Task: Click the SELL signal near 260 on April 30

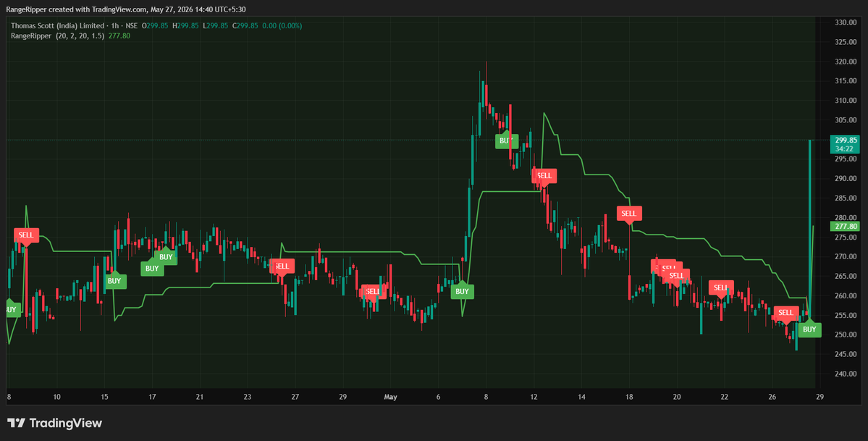Action: point(373,291)
